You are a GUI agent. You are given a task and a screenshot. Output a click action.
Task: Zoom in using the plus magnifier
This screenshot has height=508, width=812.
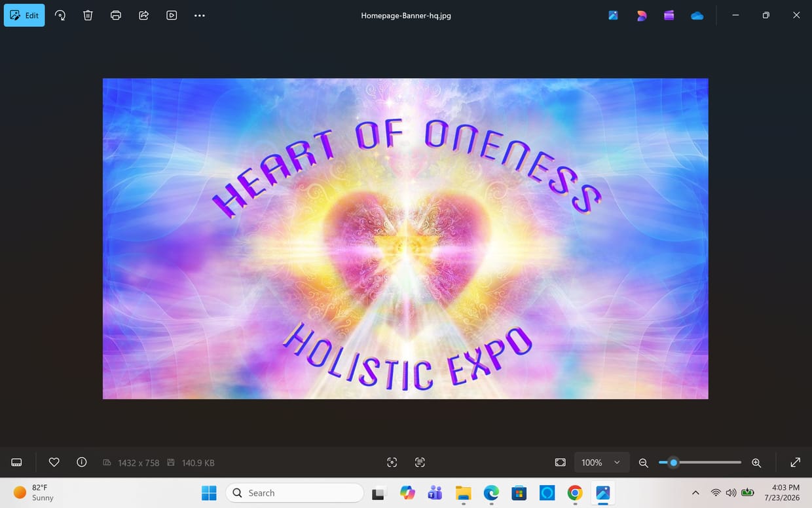point(756,463)
